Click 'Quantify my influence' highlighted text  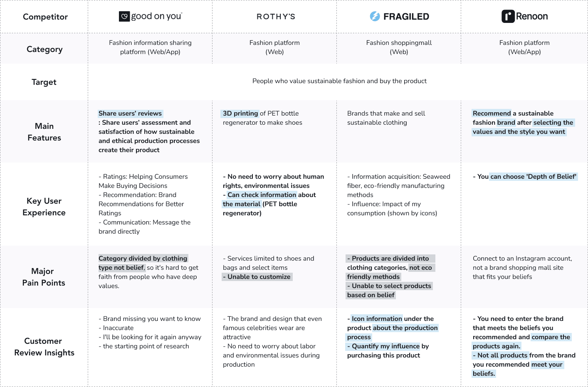(385, 346)
